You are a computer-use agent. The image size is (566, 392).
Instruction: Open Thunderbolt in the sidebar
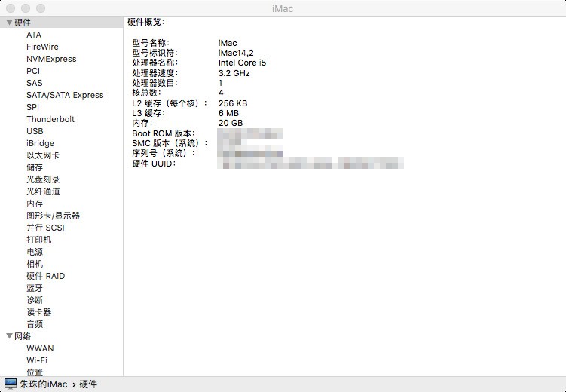[x=50, y=119]
